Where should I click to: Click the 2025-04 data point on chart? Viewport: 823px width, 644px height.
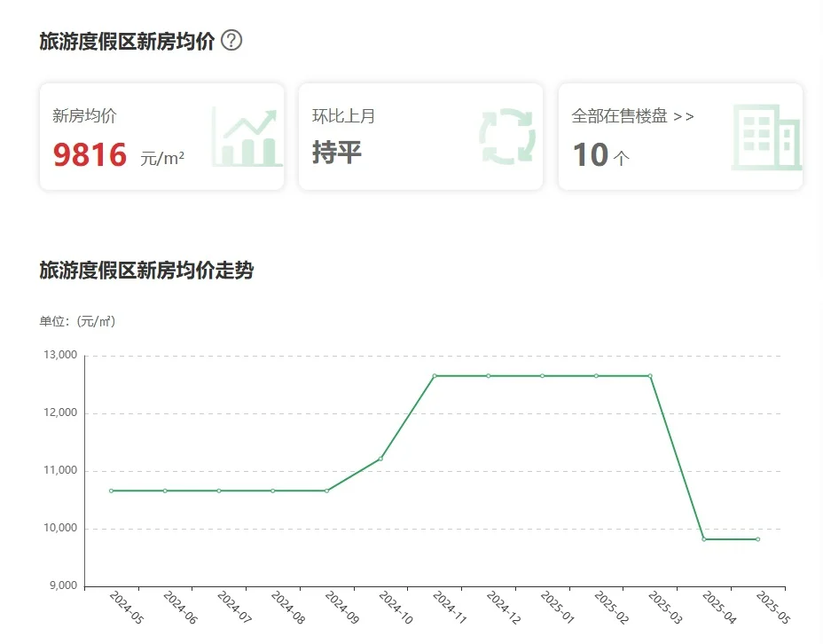704,539
